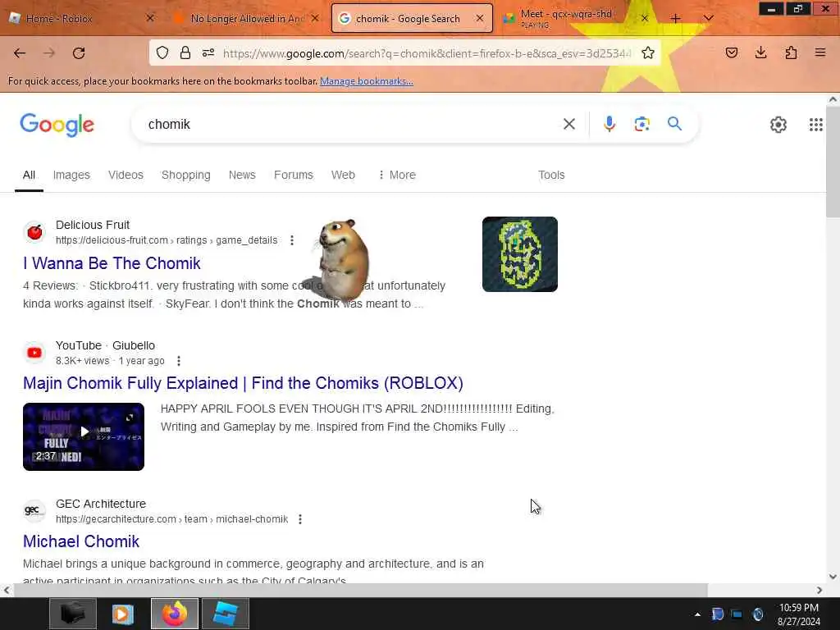
Task: Bookmark this page with the star
Action: click(648, 52)
